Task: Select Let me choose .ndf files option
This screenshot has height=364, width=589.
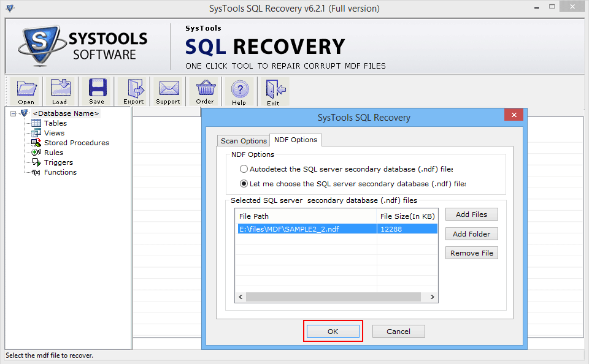Action: (244, 184)
